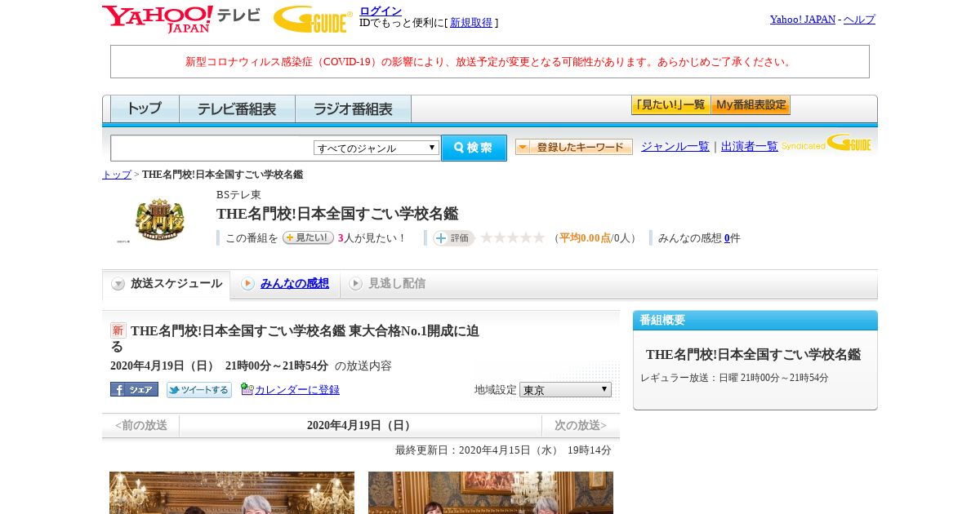The image size is (980, 514).
Task: Click the 2020年4月19日(日) date header
Action: (361, 425)
